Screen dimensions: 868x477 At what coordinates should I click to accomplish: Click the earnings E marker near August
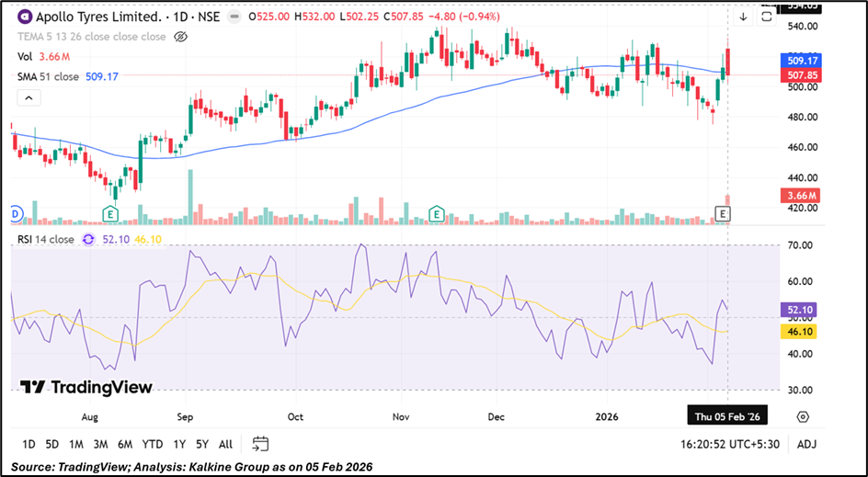[110, 214]
